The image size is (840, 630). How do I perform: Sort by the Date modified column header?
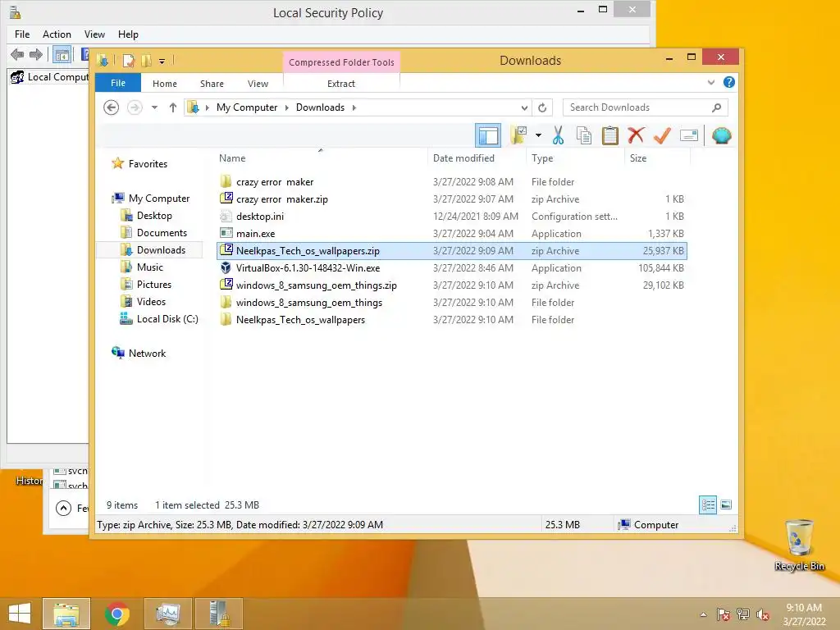pyautogui.click(x=477, y=158)
